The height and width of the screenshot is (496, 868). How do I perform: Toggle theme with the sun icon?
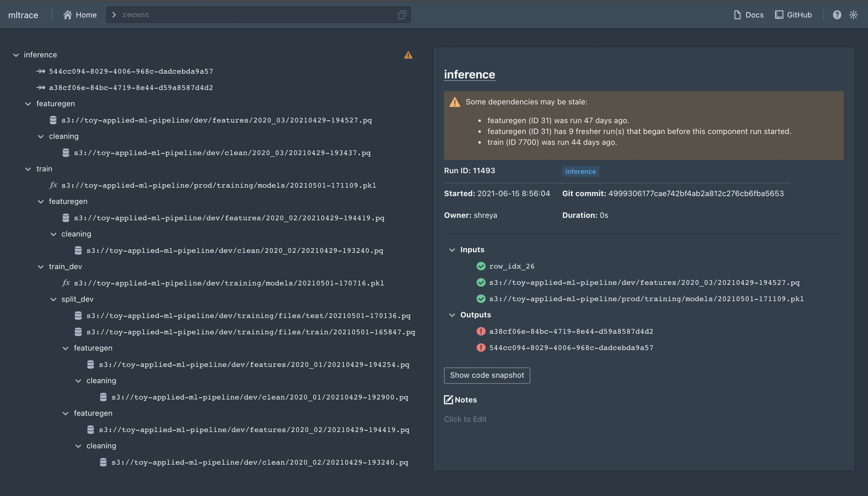(853, 15)
